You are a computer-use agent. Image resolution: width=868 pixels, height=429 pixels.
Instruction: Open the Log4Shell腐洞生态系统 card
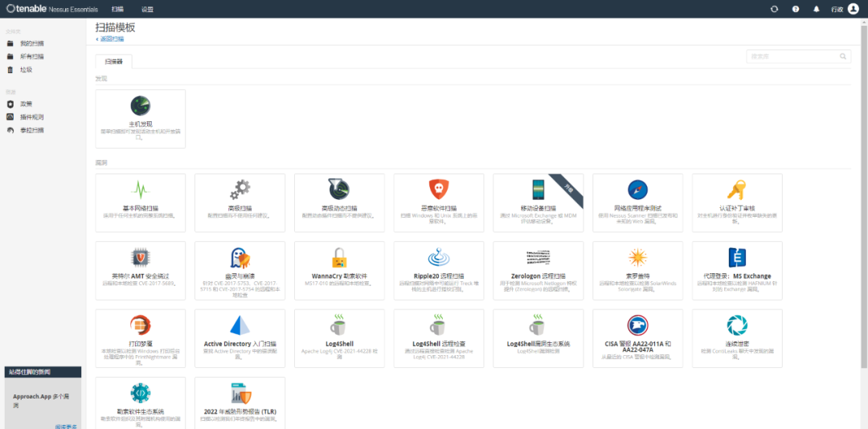click(538, 339)
